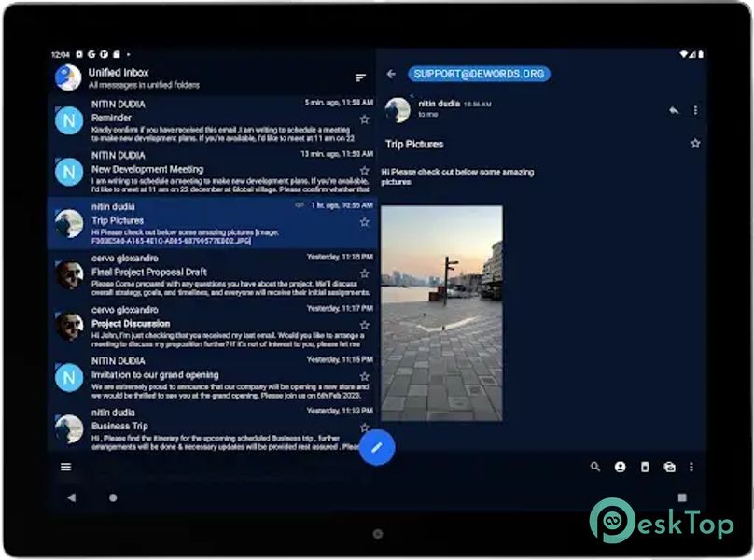The height and width of the screenshot is (560, 754).
Task: Open the overflow menu next to reply arrow
Action: [x=695, y=111]
